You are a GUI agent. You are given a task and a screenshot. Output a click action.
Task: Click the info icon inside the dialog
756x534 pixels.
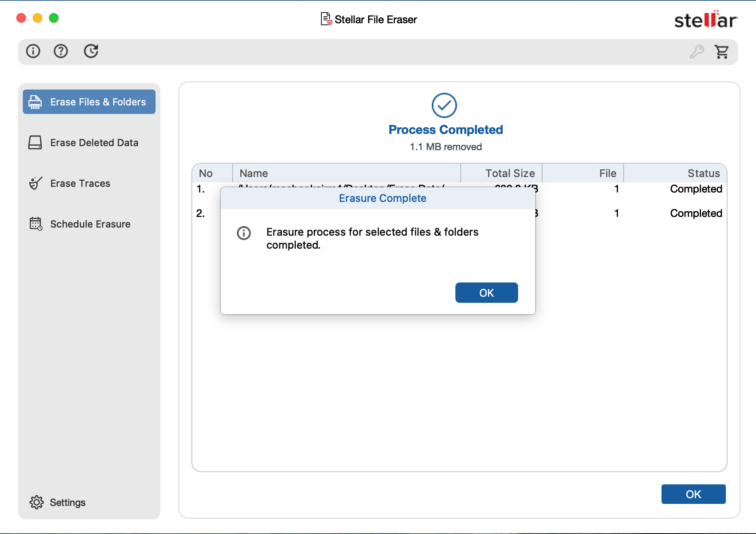(x=244, y=233)
